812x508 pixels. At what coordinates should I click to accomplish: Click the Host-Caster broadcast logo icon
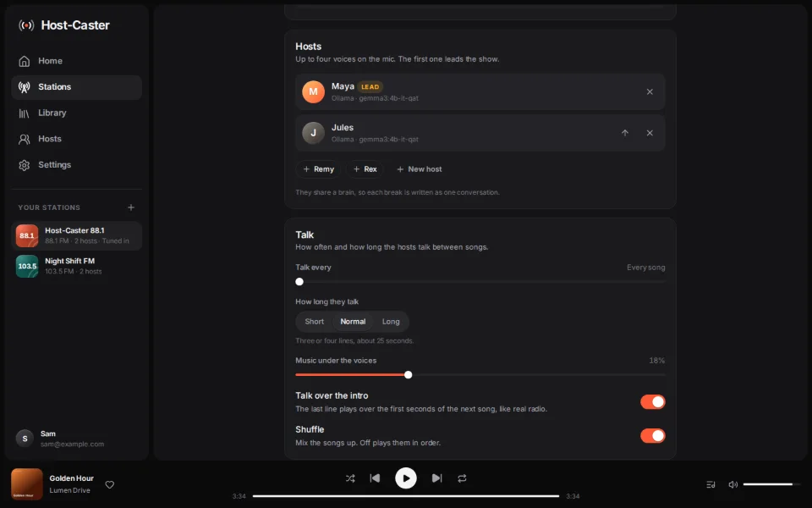point(26,25)
